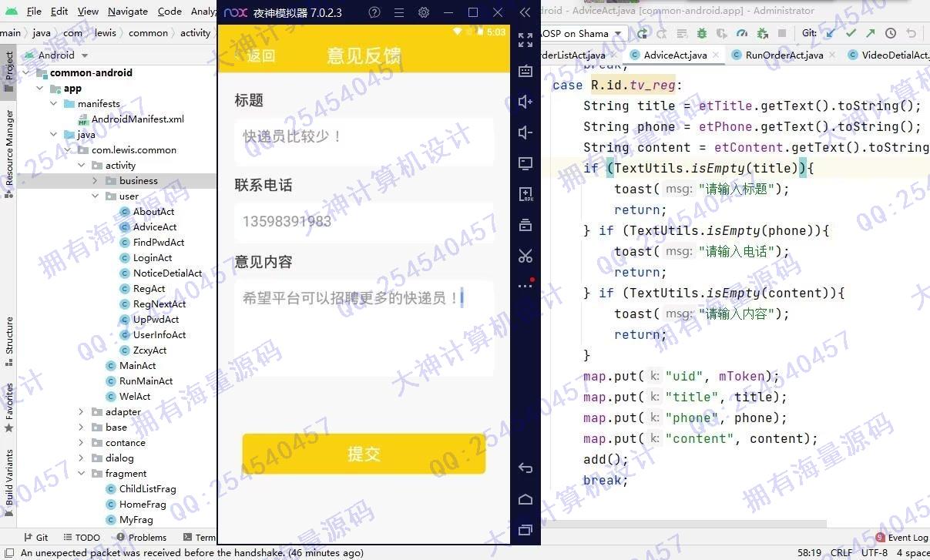Open Nox more tools ellipsis icon
The image size is (930, 560).
pos(525,284)
